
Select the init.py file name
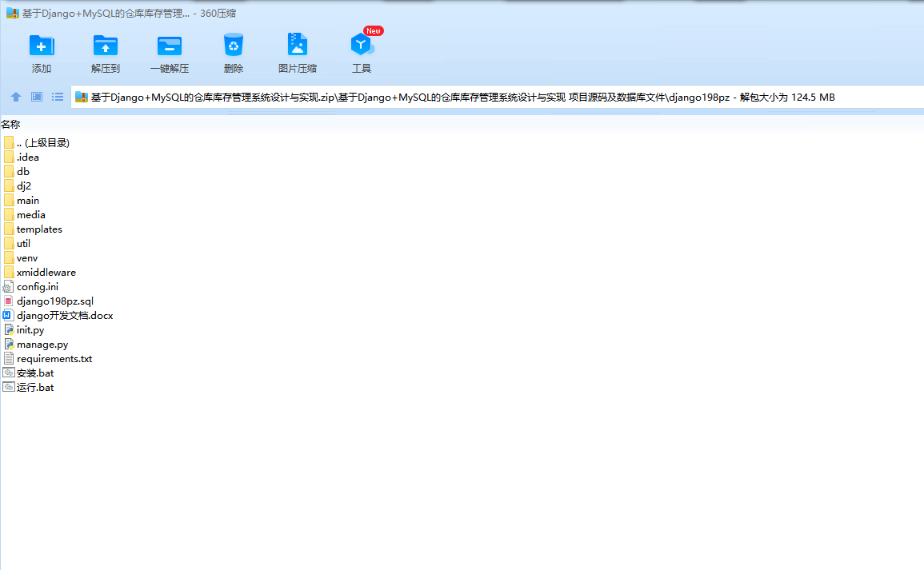[30, 330]
